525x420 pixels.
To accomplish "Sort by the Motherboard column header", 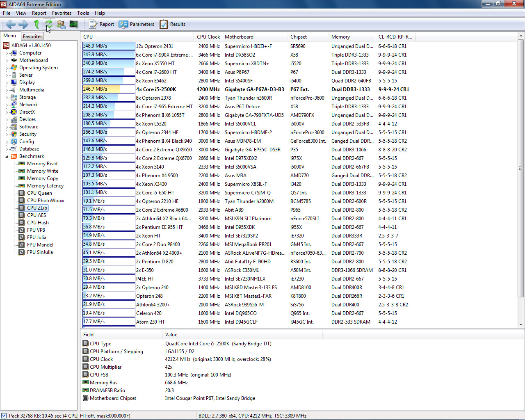I will click(x=255, y=37).
